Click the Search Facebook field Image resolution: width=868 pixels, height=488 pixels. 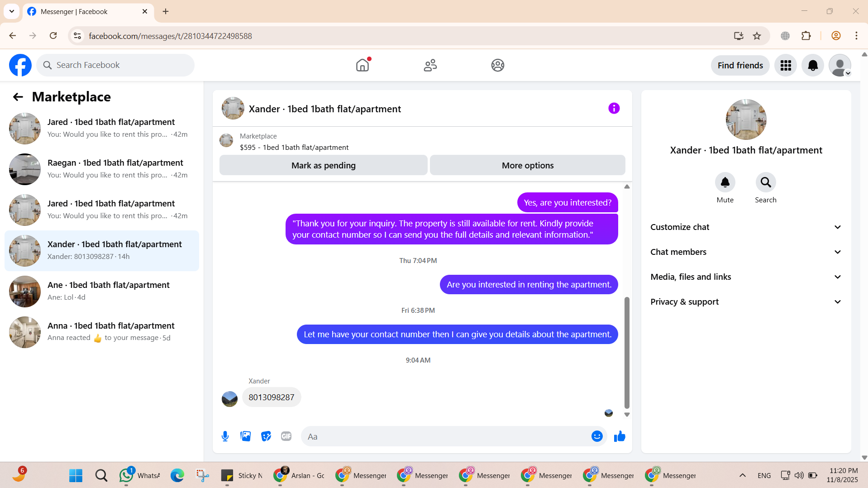tap(115, 65)
